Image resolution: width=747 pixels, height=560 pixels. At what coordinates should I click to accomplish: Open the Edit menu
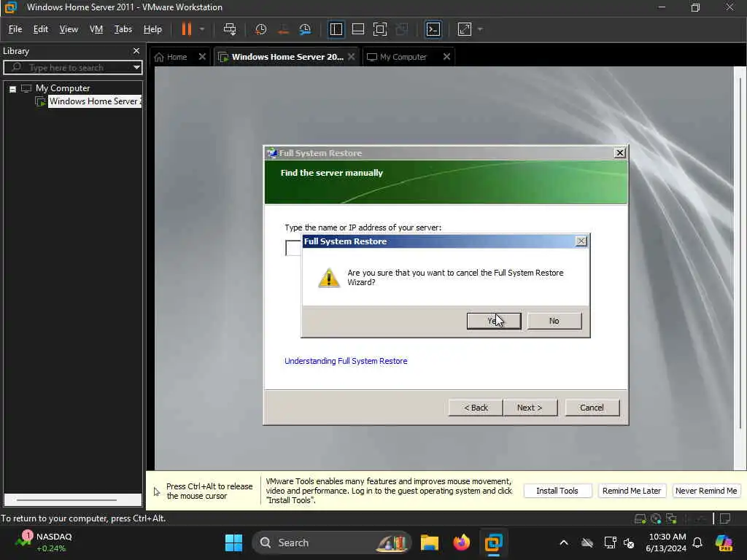tap(41, 29)
